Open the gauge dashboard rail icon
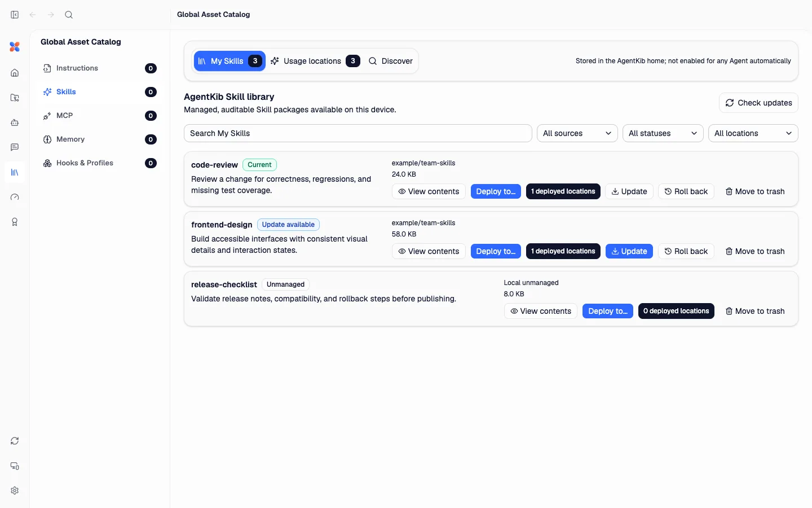The image size is (812, 508). click(15, 197)
